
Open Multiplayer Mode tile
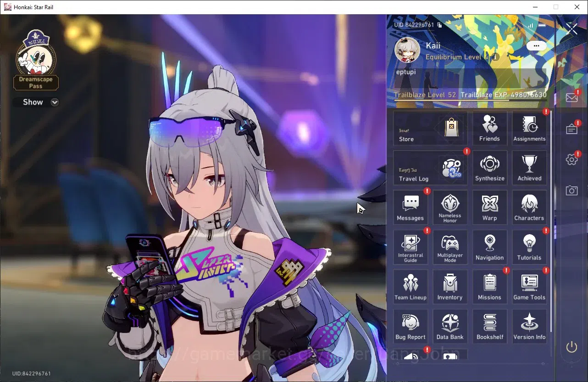(450, 247)
